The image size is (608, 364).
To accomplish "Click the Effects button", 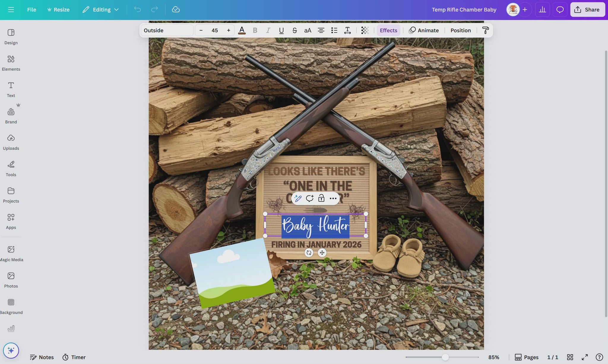I will [388, 30].
